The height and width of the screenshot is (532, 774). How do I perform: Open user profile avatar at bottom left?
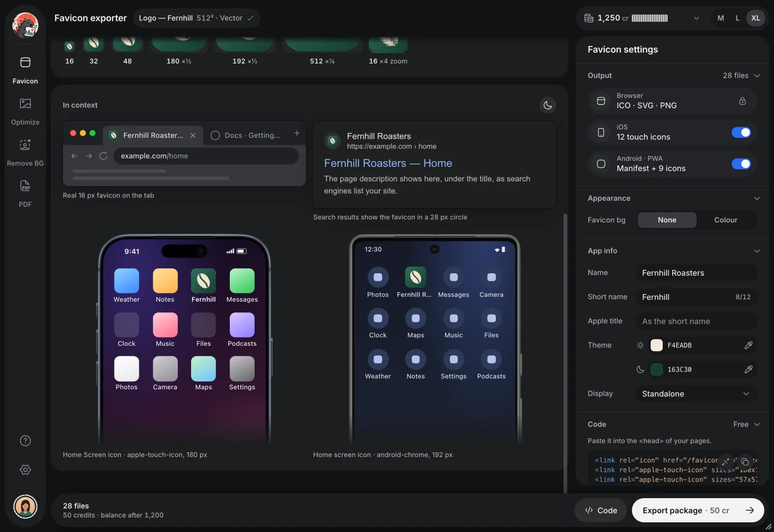25,506
